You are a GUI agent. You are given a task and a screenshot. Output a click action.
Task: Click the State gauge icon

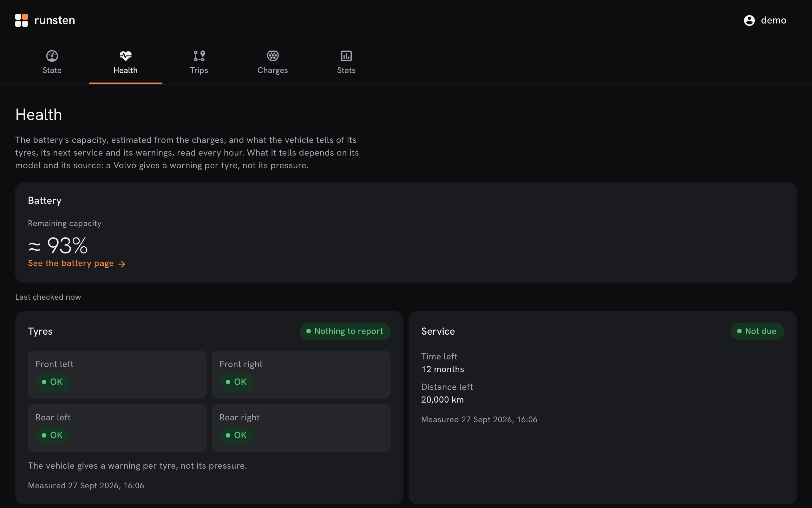(52, 56)
